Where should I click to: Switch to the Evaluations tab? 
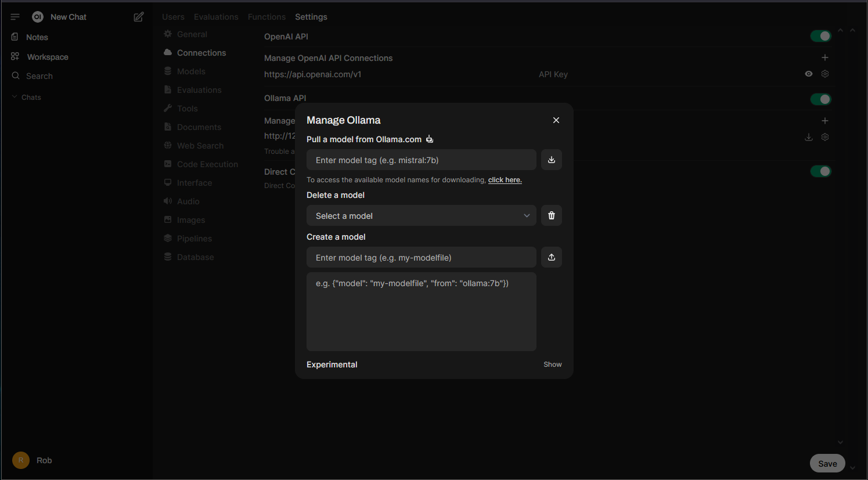[216, 17]
